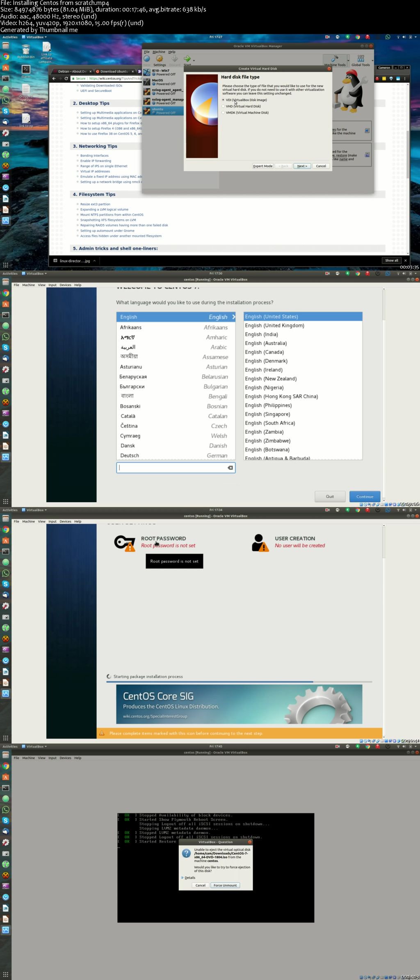The width and height of the screenshot is (420, 980).
Task: Click USER CREATION person icon in installer
Action: [260, 543]
